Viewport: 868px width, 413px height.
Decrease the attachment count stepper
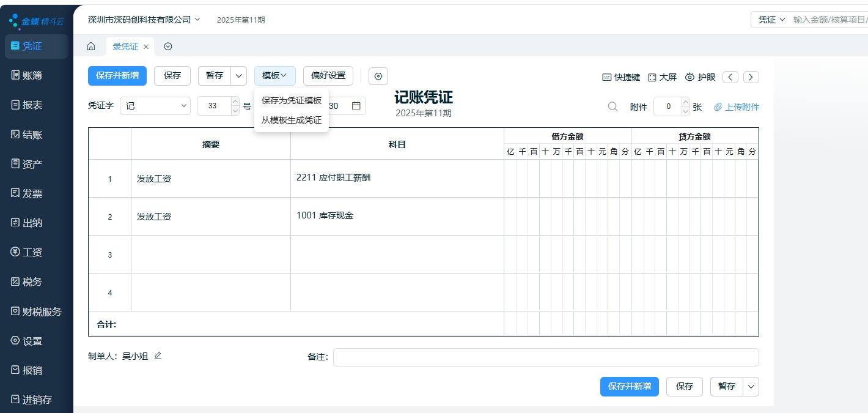686,111
